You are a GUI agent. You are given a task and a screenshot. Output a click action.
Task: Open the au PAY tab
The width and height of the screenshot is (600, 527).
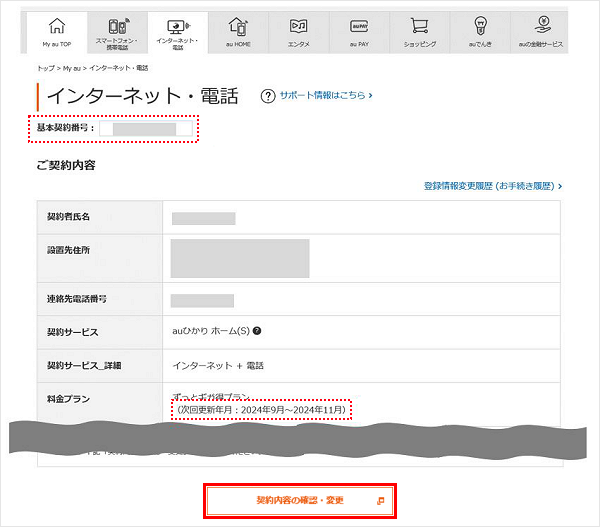[359, 33]
